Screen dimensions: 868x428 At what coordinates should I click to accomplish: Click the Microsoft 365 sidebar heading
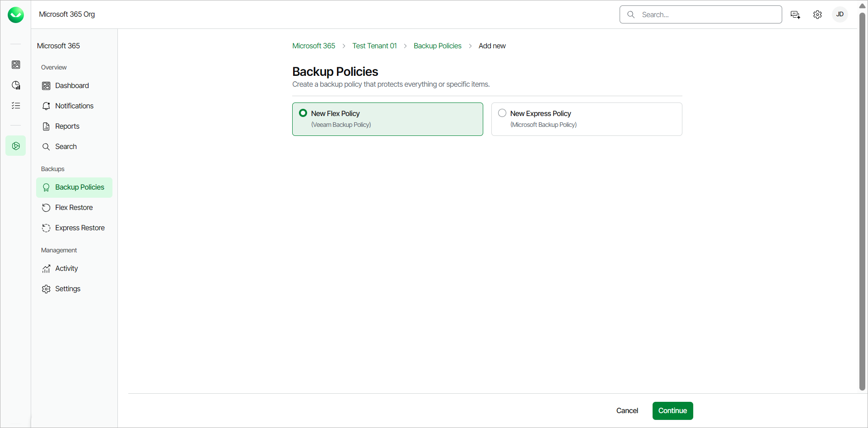[58, 46]
